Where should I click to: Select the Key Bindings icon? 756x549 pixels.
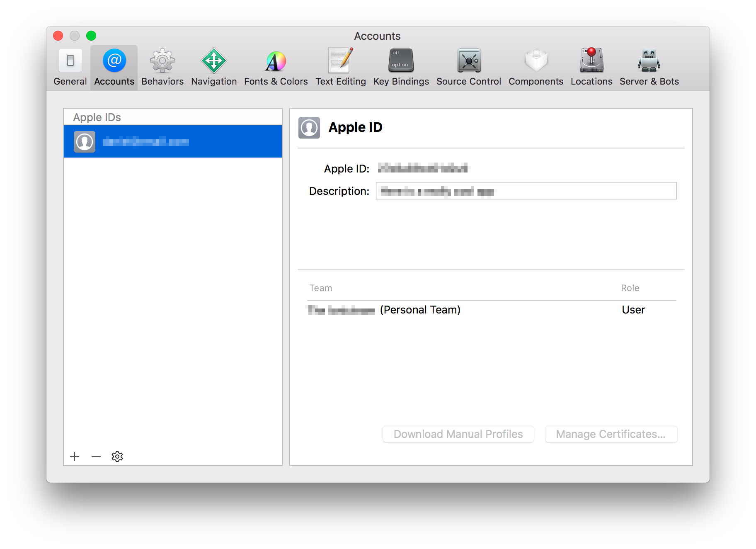(400, 66)
